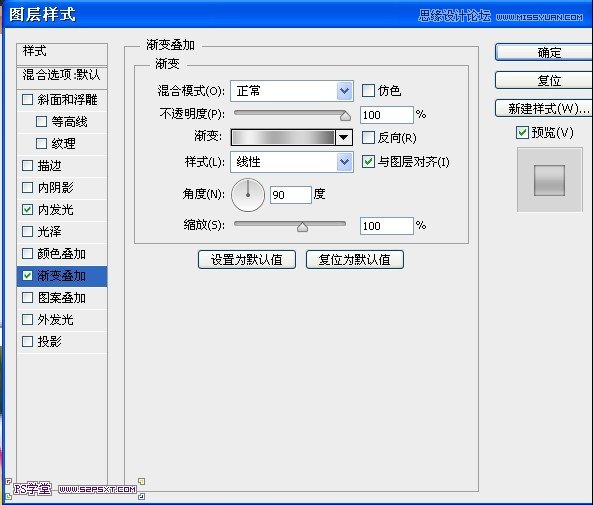Select the 投影 style label
This screenshot has height=505, width=593.
click(x=49, y=341)
